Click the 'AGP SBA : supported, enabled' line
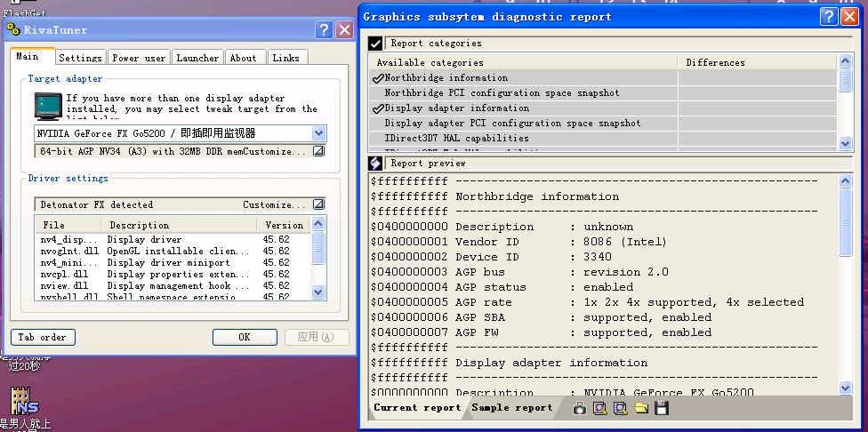Screen dimensions: 868x432 [542, 317]
